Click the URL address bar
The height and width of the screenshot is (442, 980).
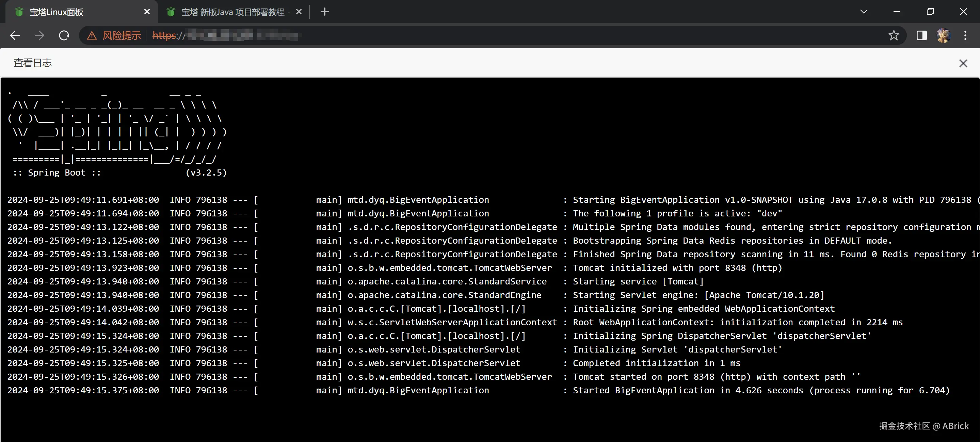(x=533, y=35)
